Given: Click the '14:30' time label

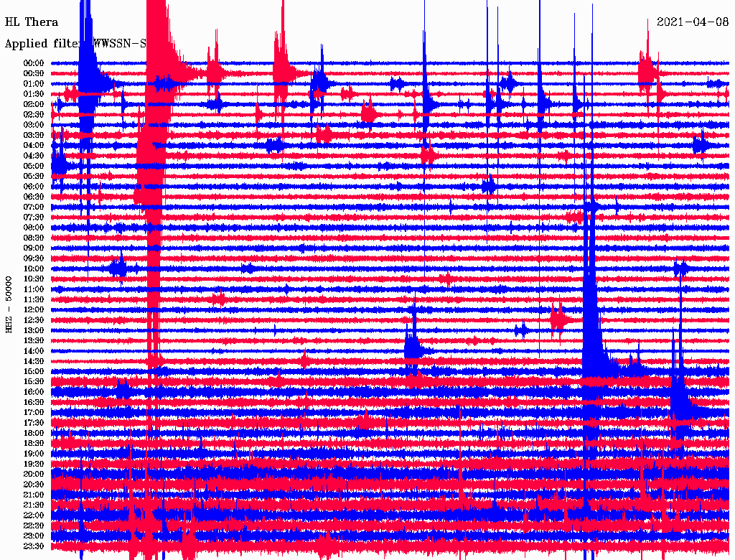Looking at the screenshot, I should (x=34, y=361).
